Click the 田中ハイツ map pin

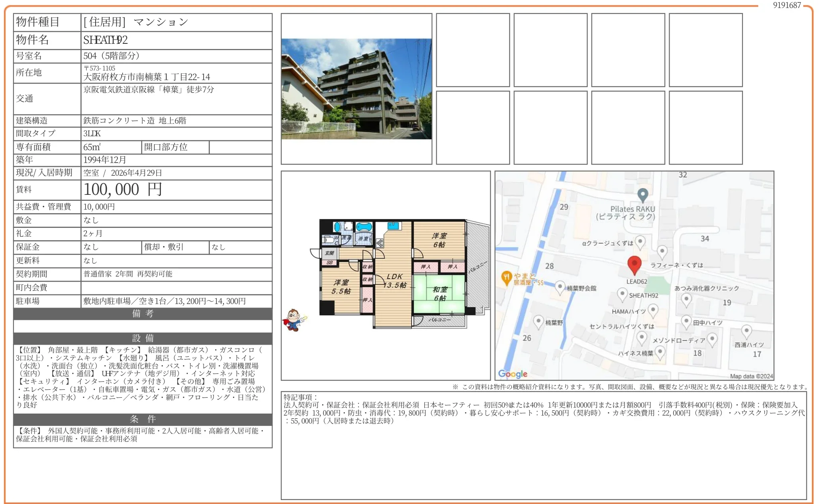(x=686, y=321)
